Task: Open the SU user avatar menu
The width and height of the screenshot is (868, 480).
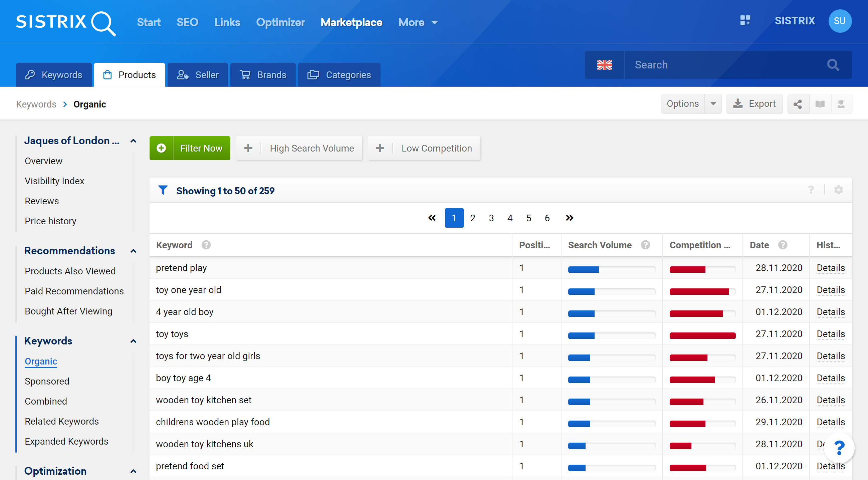Action: (840, 21)
